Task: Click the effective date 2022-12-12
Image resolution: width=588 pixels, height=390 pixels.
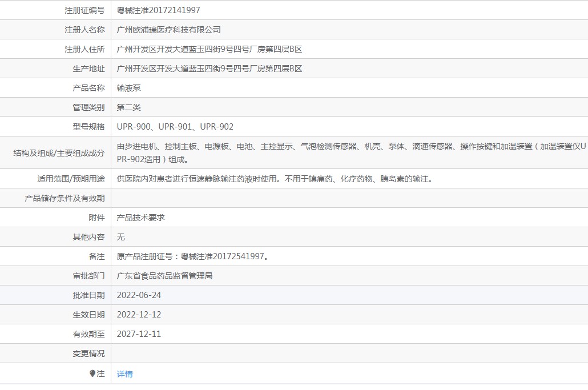Action: (139, 315)
